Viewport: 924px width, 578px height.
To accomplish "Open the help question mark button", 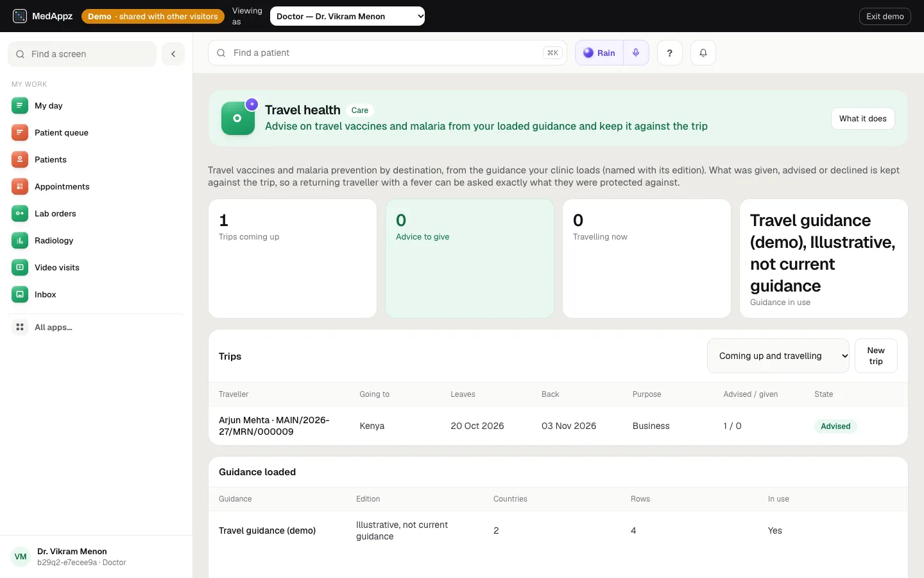I will (x=670, y=53).
